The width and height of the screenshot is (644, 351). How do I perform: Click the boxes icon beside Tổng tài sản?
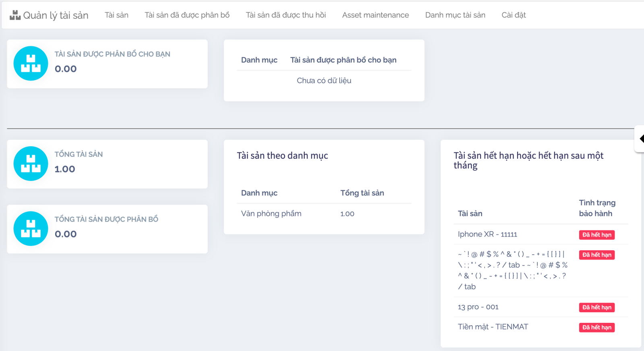pos(31,164)
